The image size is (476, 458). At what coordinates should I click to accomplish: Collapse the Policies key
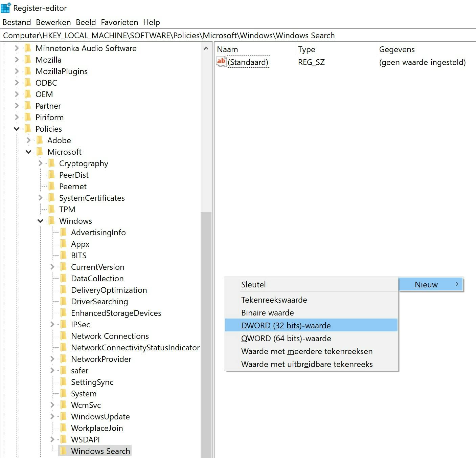(x=17, y=129)
